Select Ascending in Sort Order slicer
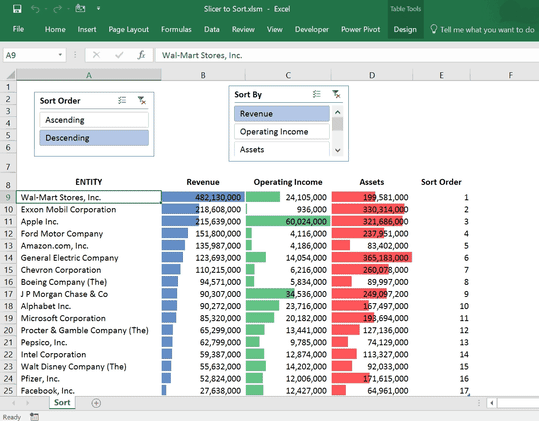The width and height of the screenshot is (539, 421). (x=94, y=120)
